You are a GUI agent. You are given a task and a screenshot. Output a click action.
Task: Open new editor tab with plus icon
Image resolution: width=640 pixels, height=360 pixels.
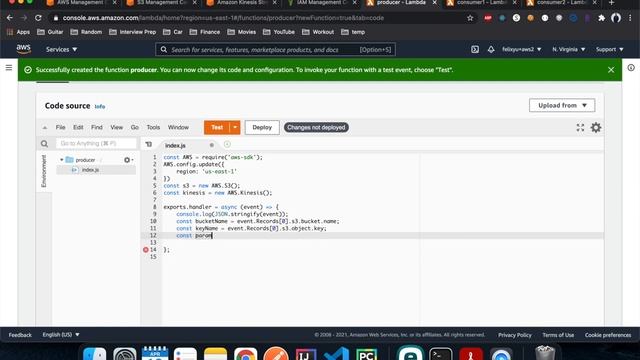(x=227, y=144)
